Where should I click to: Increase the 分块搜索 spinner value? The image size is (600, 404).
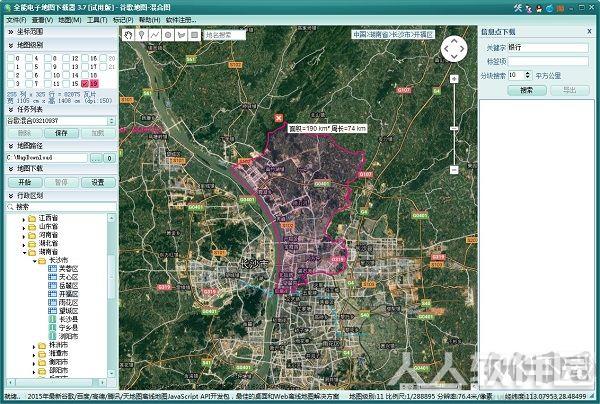click(528, 73)
